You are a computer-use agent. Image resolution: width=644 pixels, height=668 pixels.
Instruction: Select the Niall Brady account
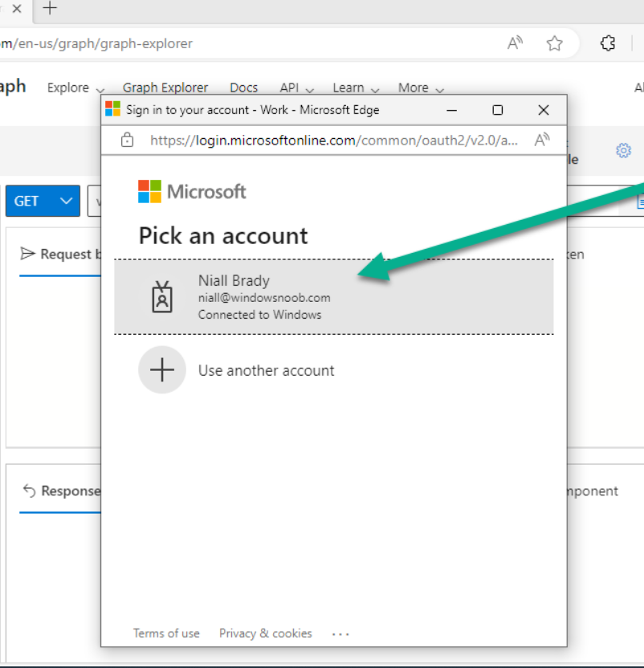(334, 297)
